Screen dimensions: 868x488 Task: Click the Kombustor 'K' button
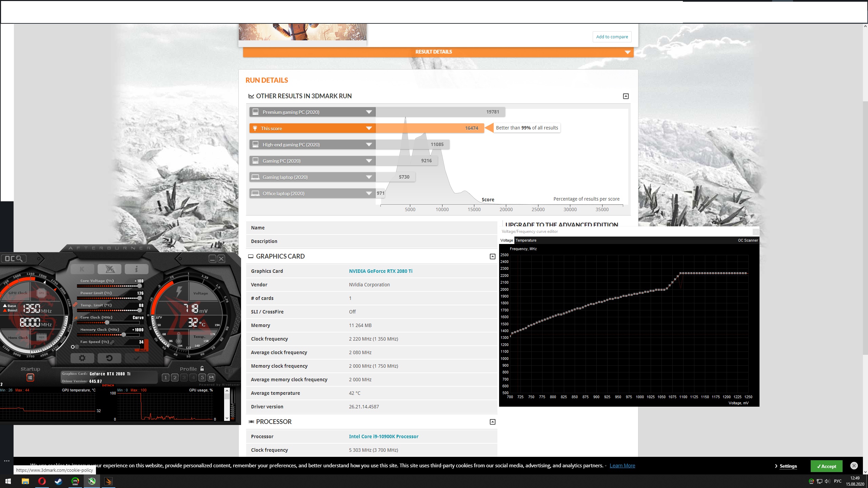click(x=82, y=269)
